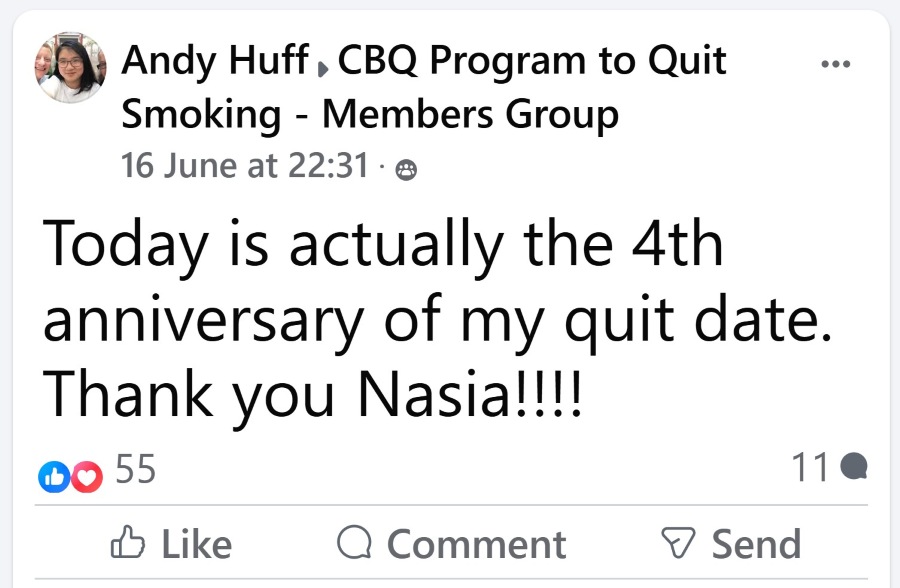Click the speech bubble icon on Comment button
The width and height of the screenshot is (900, 588).
353,543
